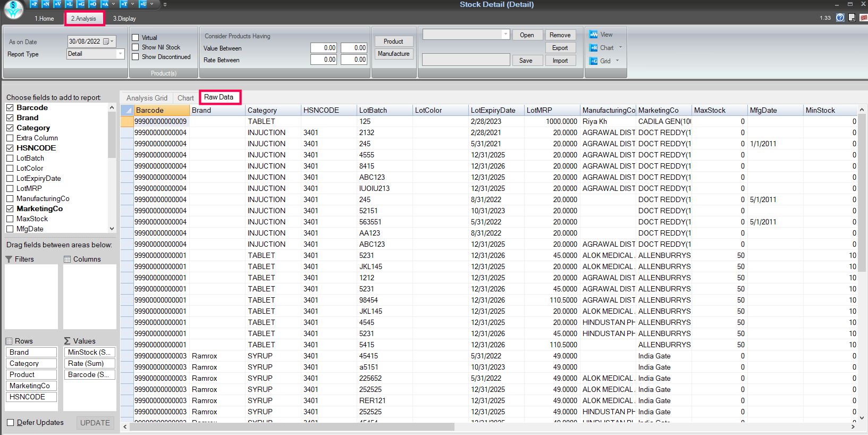Viewport: 868px width, 435px height.
Task: Expand the Chart dropdown arrow
Action: click(620, 47)
